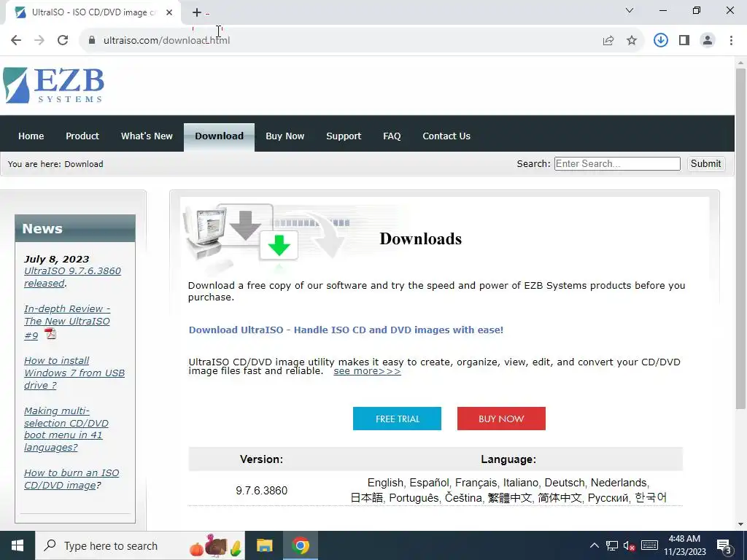Open network icon in system tray

click(x=612, y=545)
